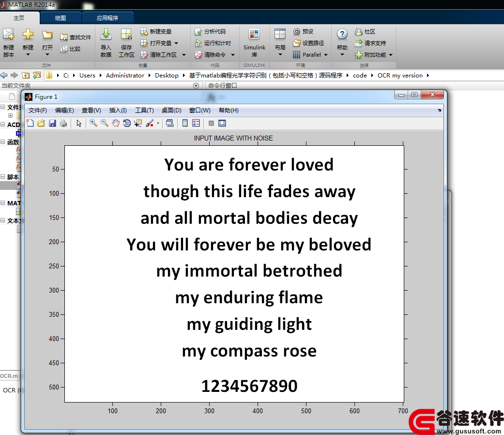Click the 比较 (Compare) button

point(70,49)
